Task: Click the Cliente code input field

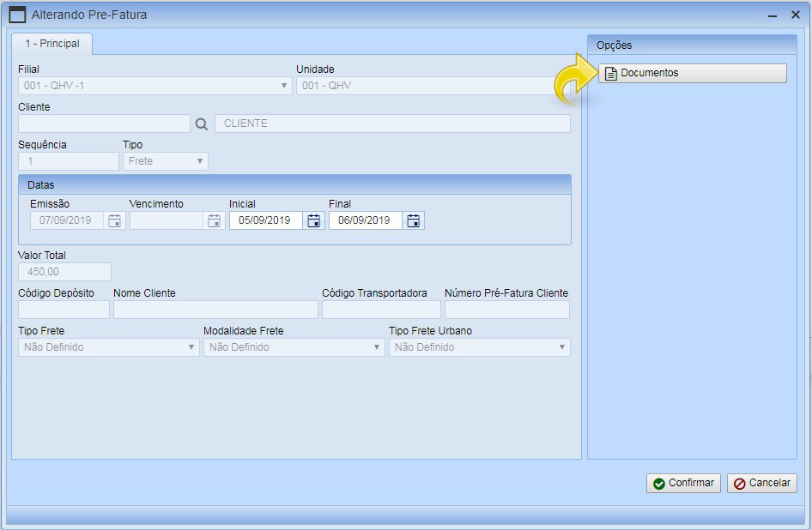Action: [x=104, y=123]
